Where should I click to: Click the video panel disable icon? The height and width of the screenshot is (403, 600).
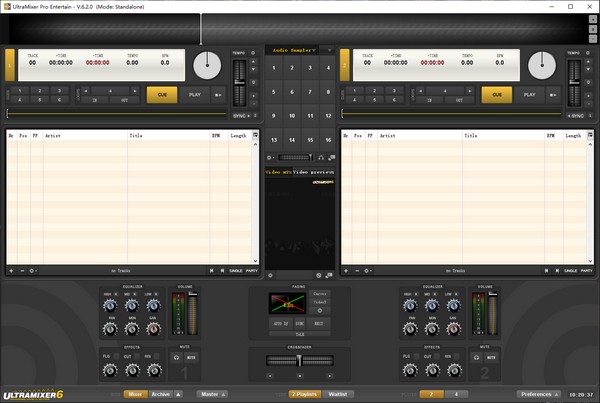tap(319, 275)
